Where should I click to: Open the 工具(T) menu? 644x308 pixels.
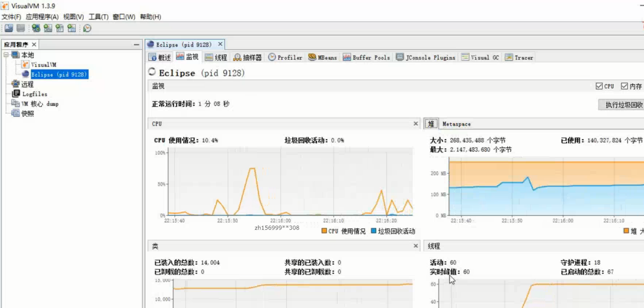pyautogui.click(x=98, y=17)
